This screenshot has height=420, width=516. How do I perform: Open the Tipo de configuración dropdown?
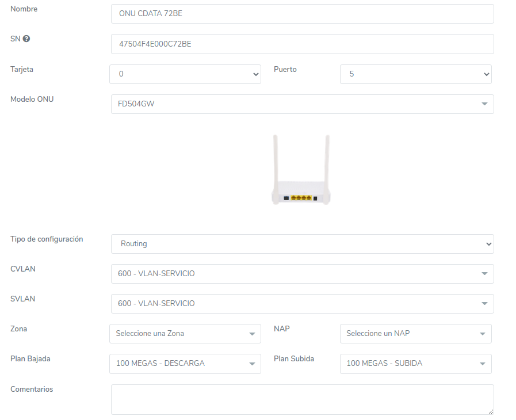[x=302, y=244]
